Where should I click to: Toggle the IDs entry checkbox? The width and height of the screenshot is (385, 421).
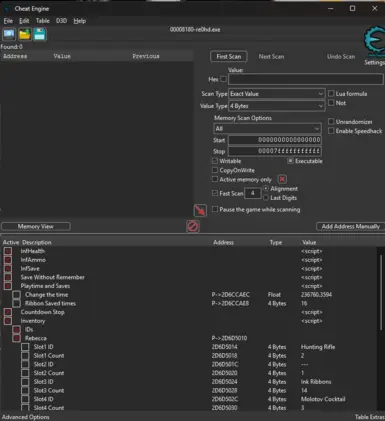16,329
